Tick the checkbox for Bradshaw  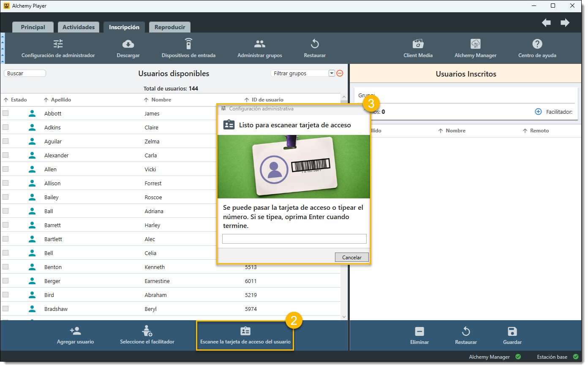click(x=5, y=309)
